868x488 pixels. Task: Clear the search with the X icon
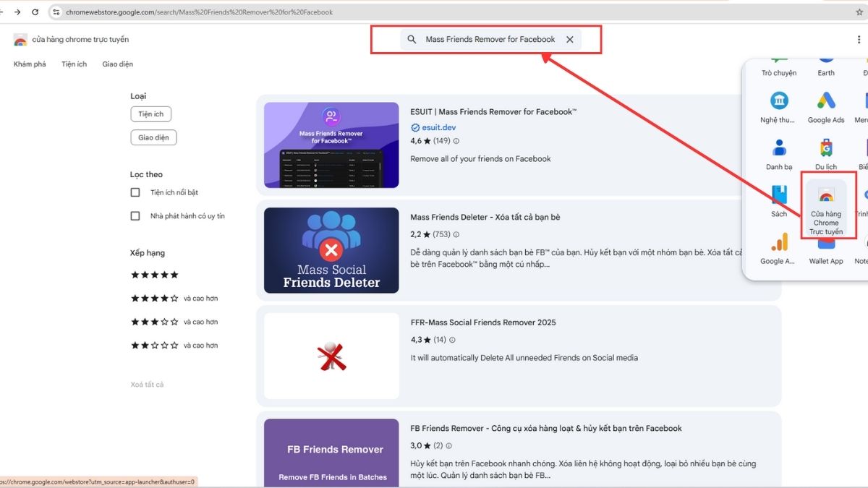coord(570,40)
